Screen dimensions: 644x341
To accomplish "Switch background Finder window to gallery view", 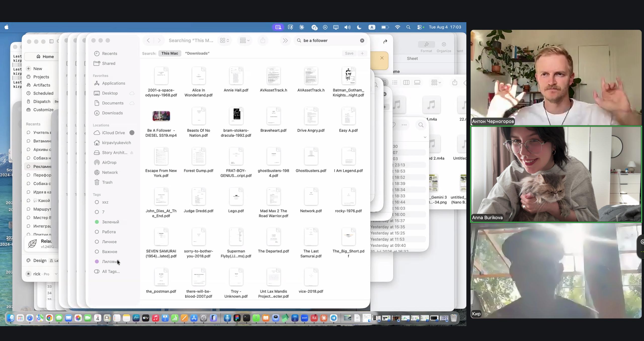I will (417, 82).
